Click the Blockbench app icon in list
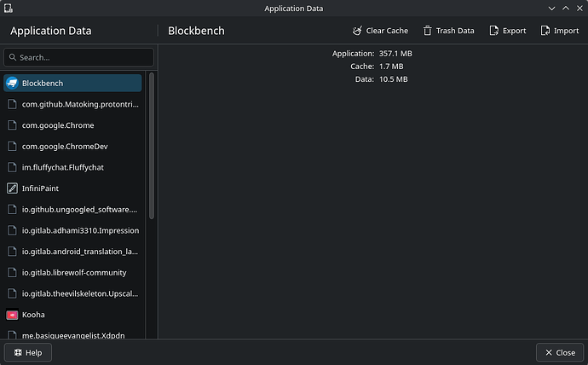Viewport: 588px width, 365px height. (x=12, y=83)
